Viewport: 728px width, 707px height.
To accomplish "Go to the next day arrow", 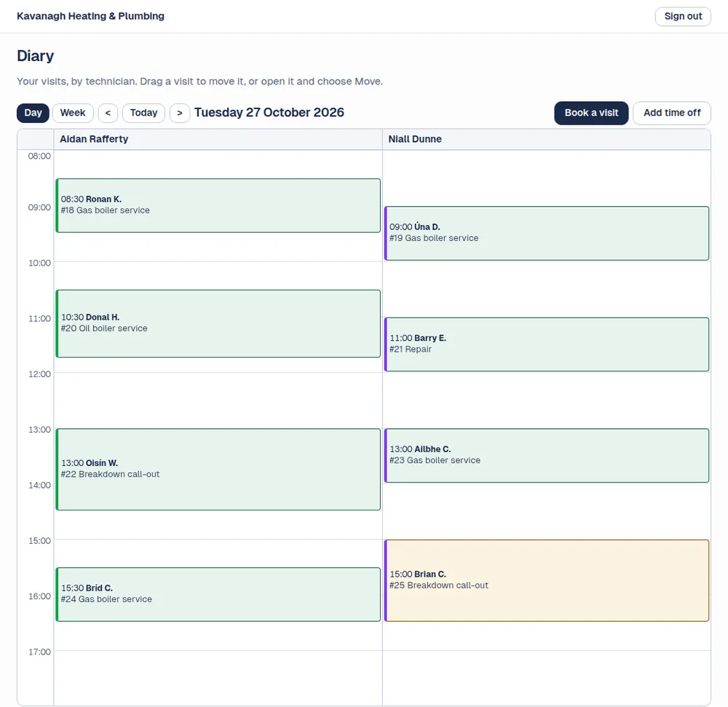I will tap(180, 113).
